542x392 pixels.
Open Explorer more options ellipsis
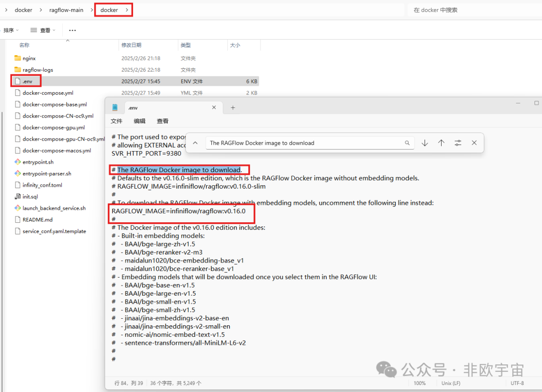click(x=72, y=31)
